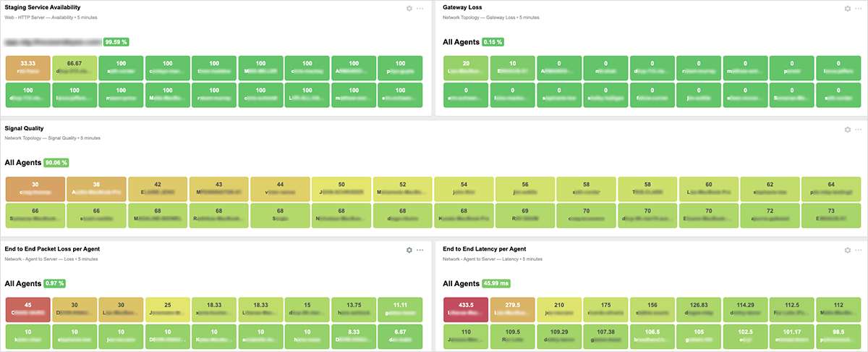Click the 99.59 % availability badge
The height and width of the screenshot is (352, 868).
(116, 42)
